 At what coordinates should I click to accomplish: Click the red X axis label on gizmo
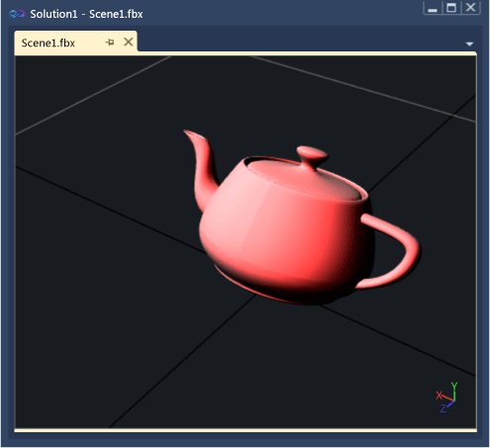(x=439, y=396)
